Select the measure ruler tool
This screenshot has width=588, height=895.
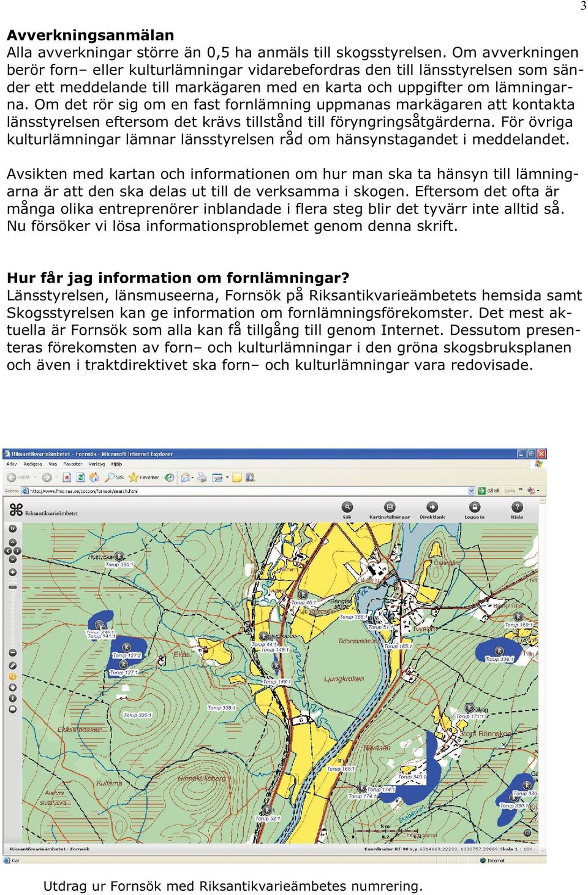point(13,666)
